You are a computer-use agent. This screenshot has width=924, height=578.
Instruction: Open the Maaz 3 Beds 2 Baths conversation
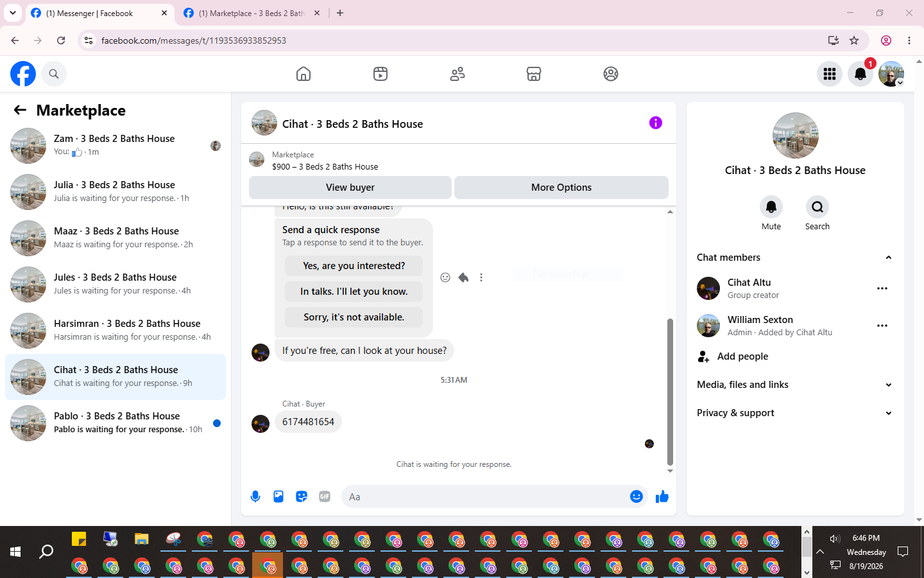click(116, 238)
